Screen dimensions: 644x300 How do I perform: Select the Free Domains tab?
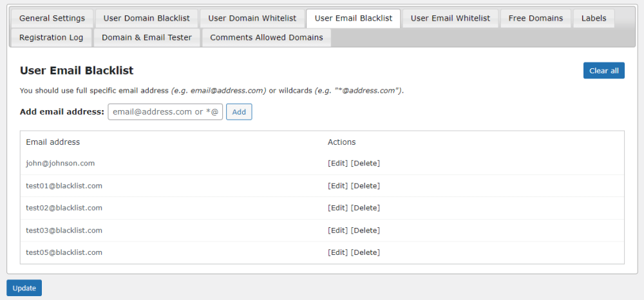pyautogui.click(x=535, y=18)
